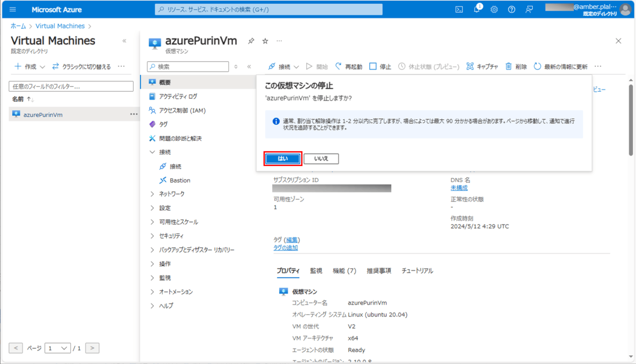The width and height of the screenshot is (636, 364).
Task: Click the タグ 編集 link
Action: coord(292,239)
